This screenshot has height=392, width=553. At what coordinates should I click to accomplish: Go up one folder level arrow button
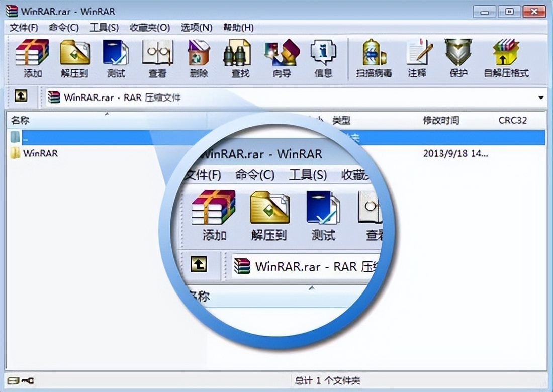pos(21,95)
